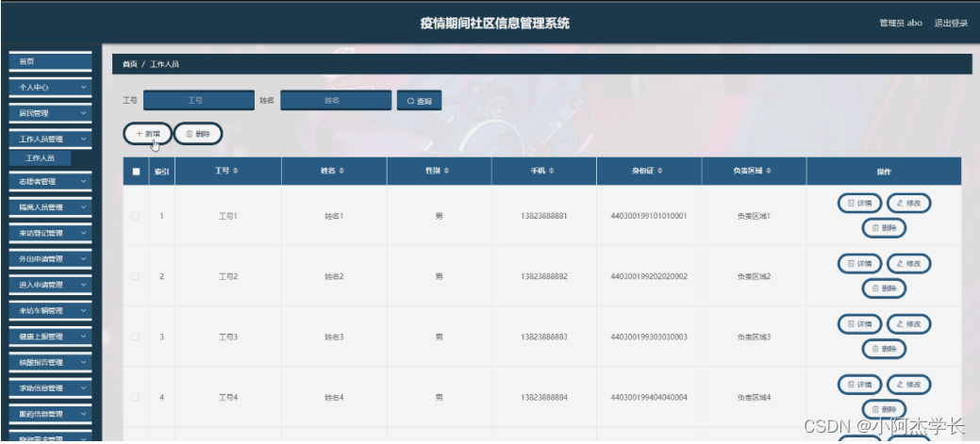
Task: Expand the 健康上报管理 sidebar menu
Action: 51,337
